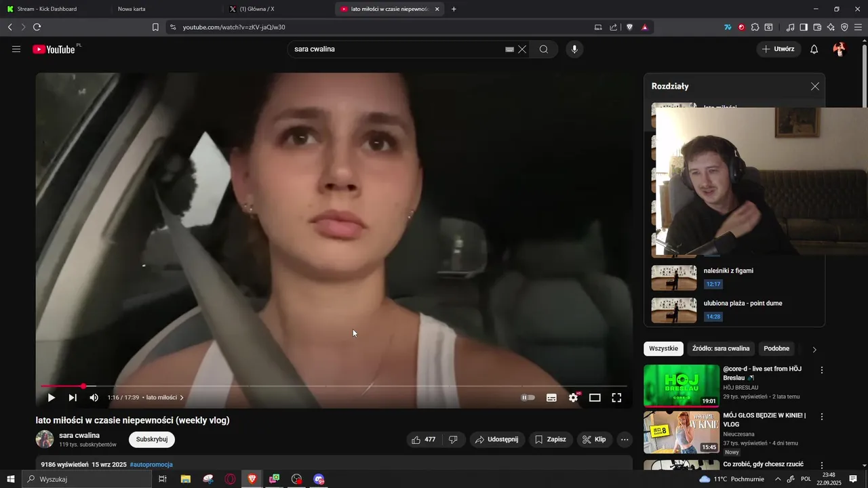868x488 pixels.
Task: Start voice search with the microphone icon
Action: point(574,49)
